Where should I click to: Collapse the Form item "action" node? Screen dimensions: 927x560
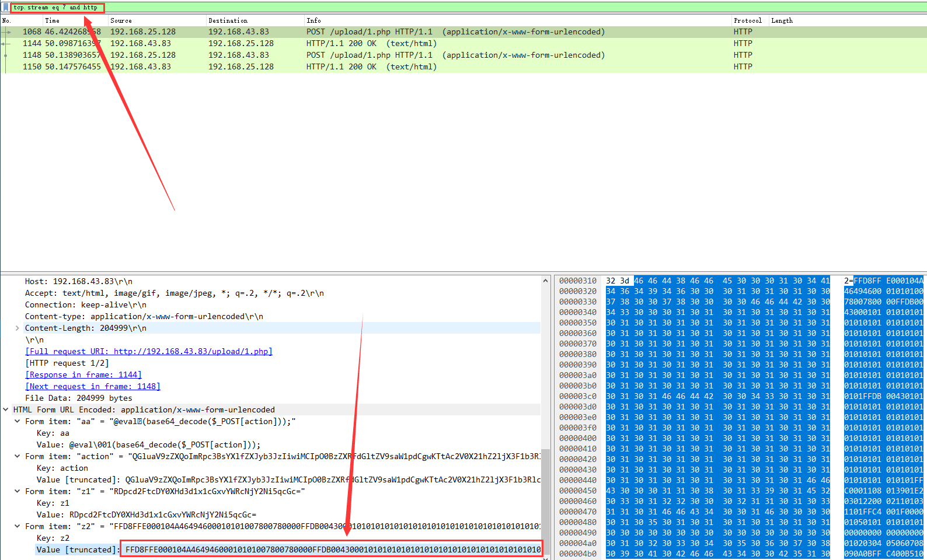tap(18, 457)
